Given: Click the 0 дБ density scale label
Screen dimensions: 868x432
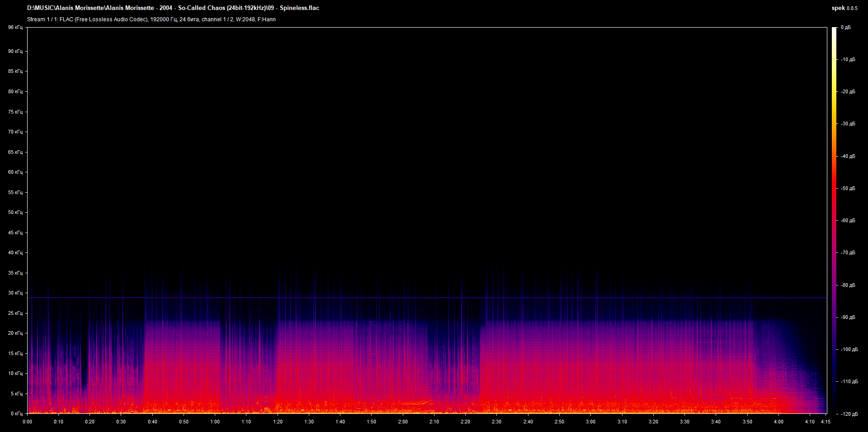Looking at the screenshot, I should coord(845,28).
